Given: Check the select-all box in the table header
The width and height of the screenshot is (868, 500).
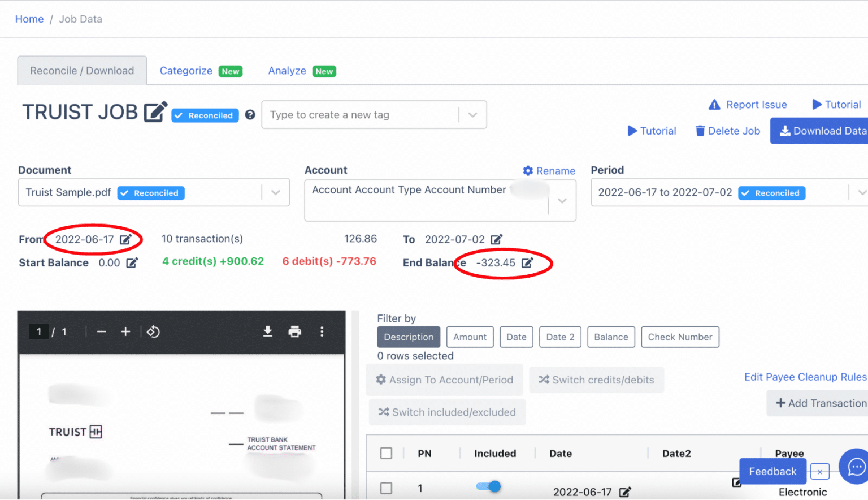Looking at the screenshot, I should pos(387,453).
